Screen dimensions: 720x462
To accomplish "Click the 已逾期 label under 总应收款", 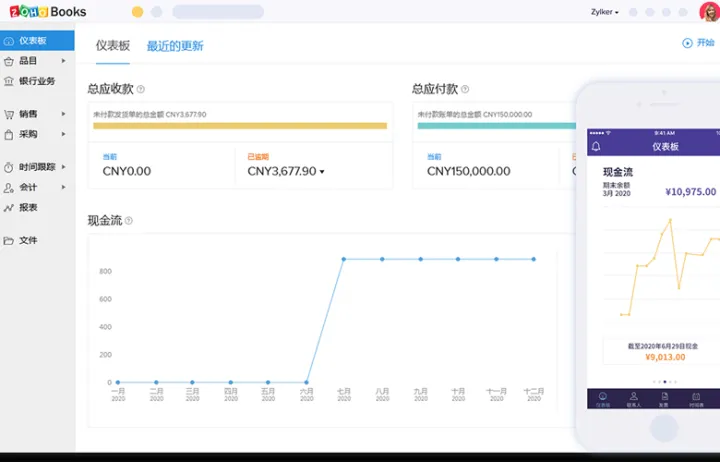I will click(x=258, y=157).
